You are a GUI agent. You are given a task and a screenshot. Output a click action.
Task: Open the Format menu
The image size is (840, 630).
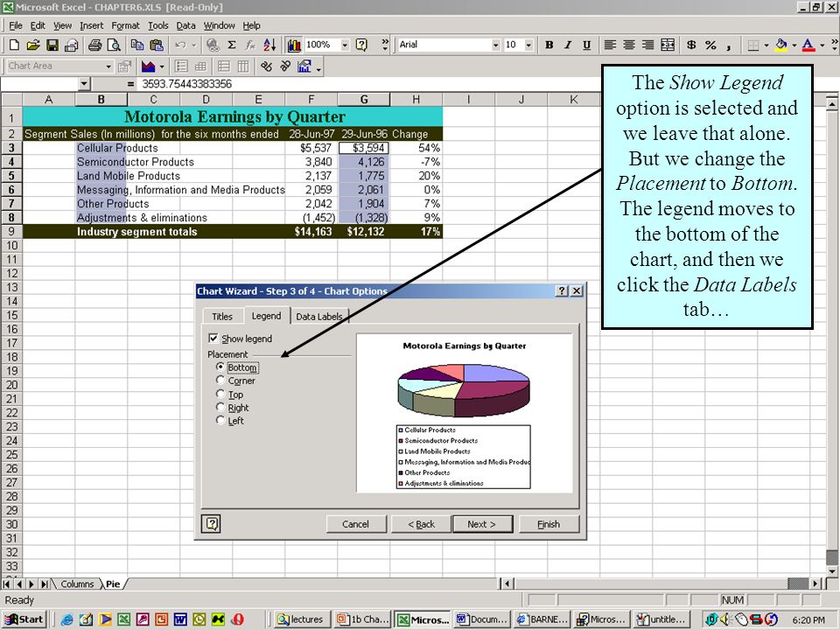(125, 25)
